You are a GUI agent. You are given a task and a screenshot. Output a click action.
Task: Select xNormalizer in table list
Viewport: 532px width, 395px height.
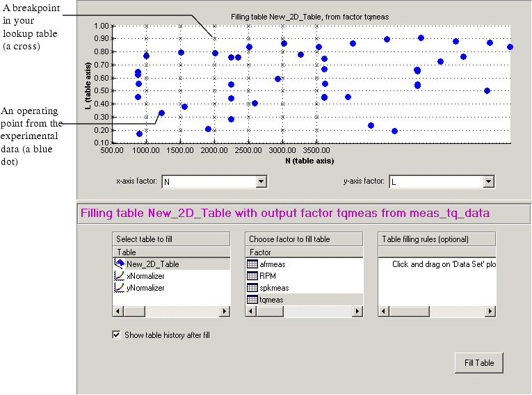click(x=145, y=276)
